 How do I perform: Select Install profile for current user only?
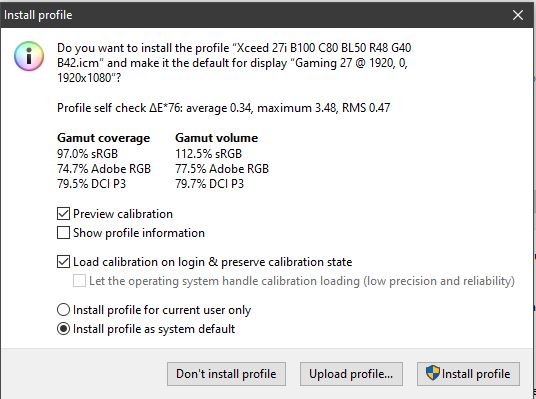63,310
